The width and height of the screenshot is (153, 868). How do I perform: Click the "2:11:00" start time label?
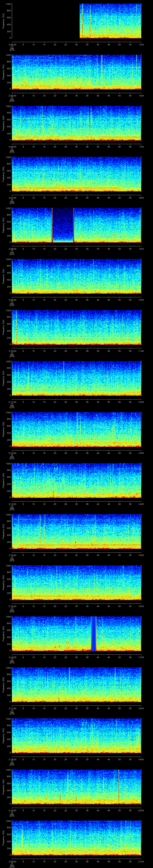click(12, 402)
